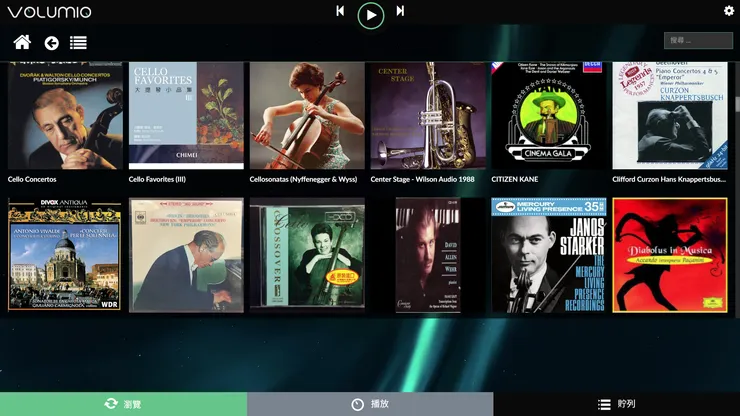Click "Center Stage - Wilson Audio 1988" title
740x416 pixels.
pos(422,179)
